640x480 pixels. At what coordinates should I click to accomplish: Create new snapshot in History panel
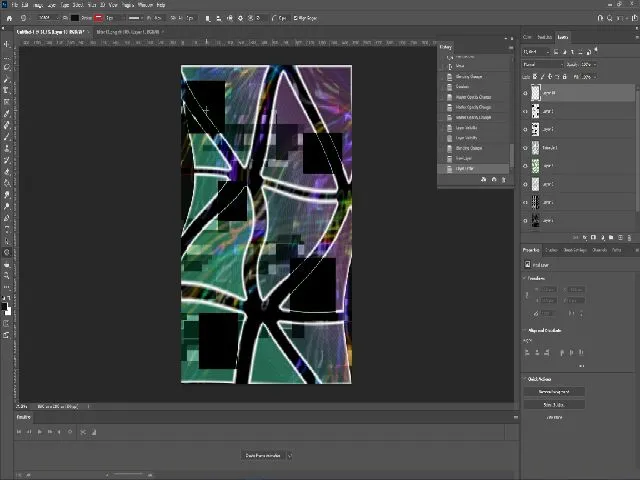point(494,179)
